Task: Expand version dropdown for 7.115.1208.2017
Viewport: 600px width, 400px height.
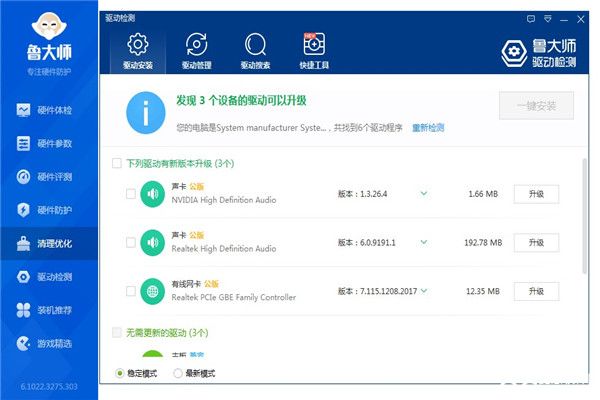Action: click(424, 291)
